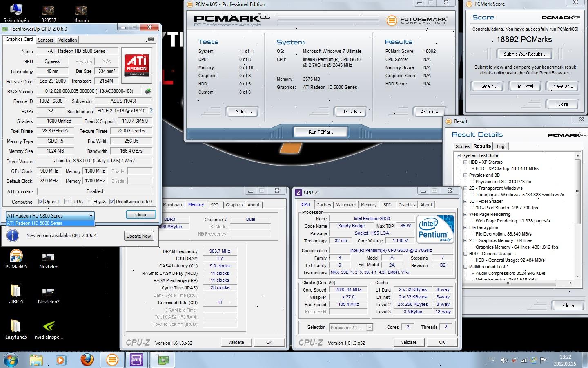This screenshot has width=588, height=368.
Task: Collapse 3D - Pixel Shader node
Action: [465, 201]
